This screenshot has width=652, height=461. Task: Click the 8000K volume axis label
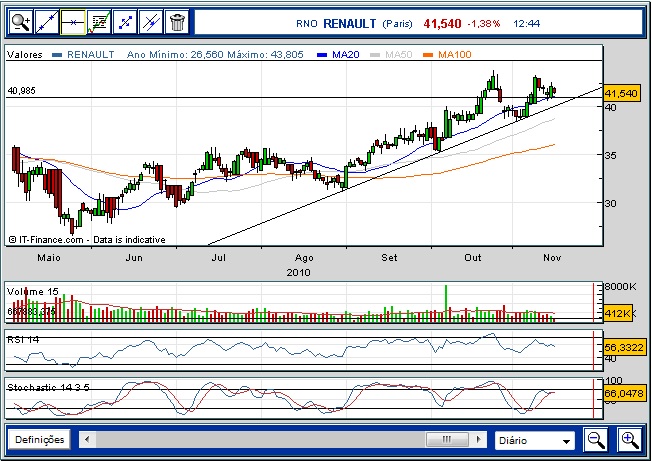click(620, 286)
